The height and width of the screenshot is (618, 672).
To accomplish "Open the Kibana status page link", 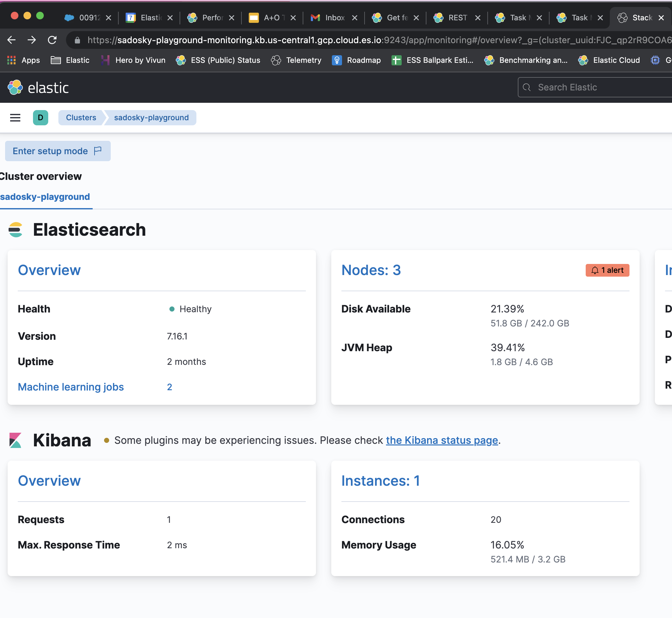I will (x=442, y=440).
